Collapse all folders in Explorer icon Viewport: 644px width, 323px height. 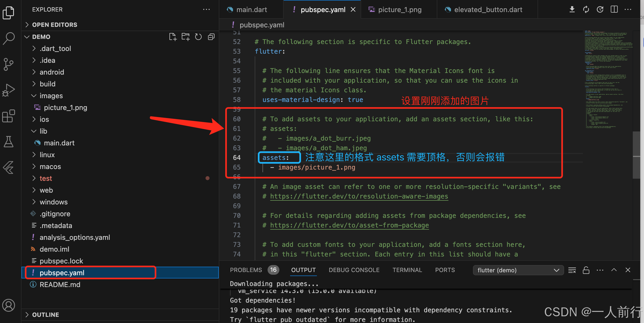coord(211,37)
